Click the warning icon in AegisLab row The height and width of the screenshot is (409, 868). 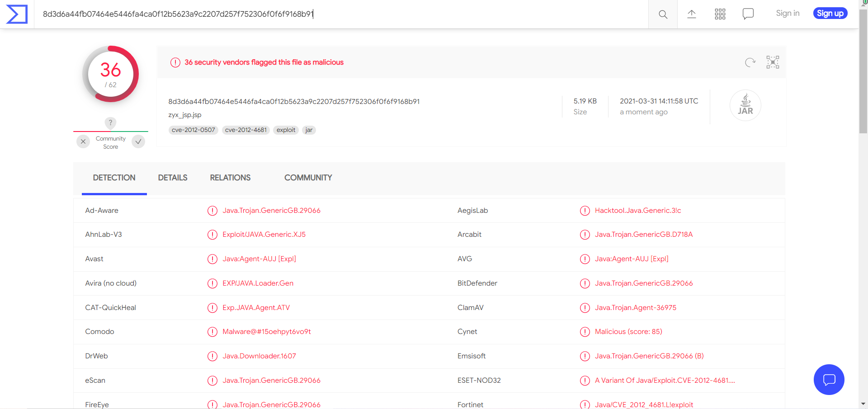(x=585, y=211)
